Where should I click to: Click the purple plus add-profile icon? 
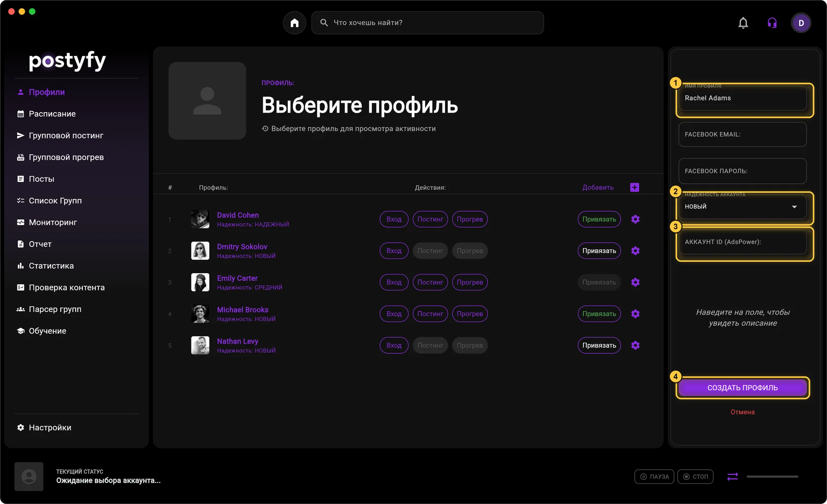coord(635,187)
